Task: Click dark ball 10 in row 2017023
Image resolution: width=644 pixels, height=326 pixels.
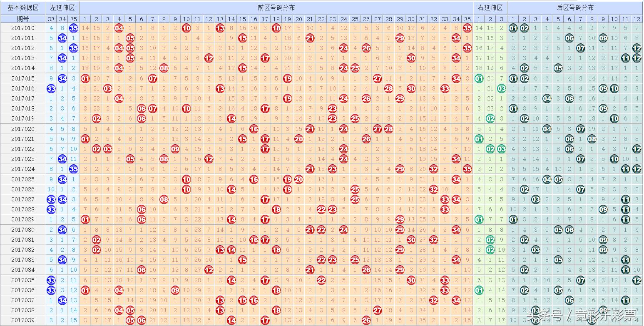Action: (614, 159)
